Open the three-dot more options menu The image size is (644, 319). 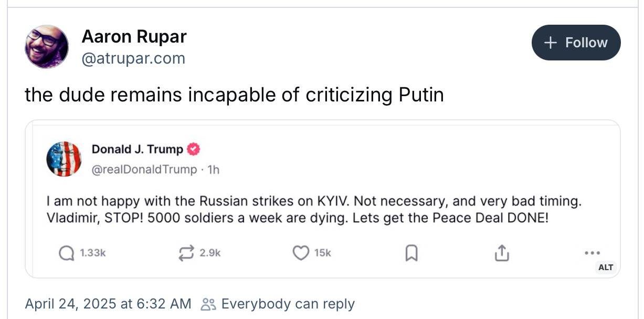[592, 253]
